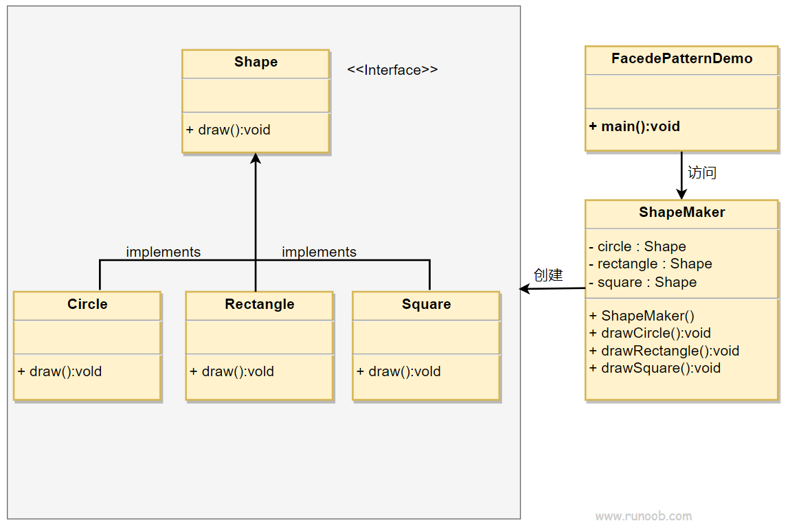Image resolution: width=790 pixels, height=532 pixels.
Task: Click the 'implements' label above Square
Action: (x=319, y=252)
